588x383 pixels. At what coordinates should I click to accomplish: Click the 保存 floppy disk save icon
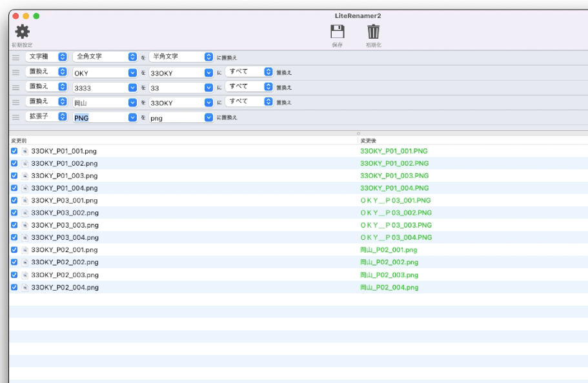tap(337, 32)
